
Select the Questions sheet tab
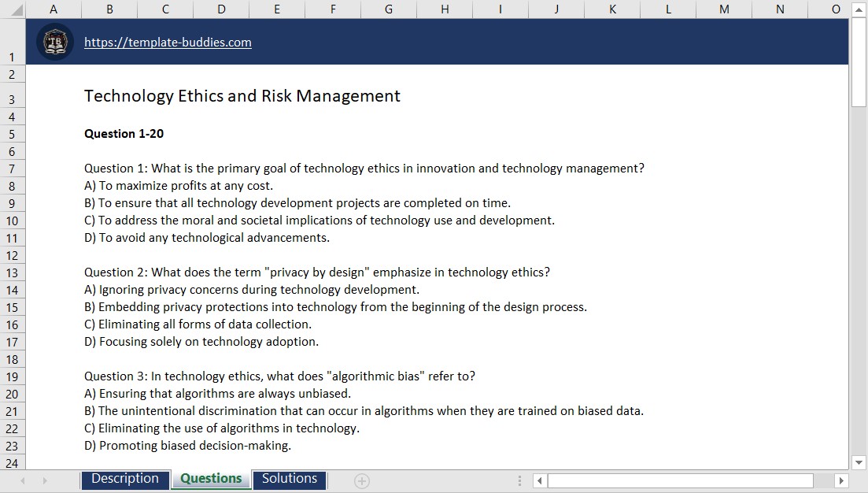coord(210,479)
